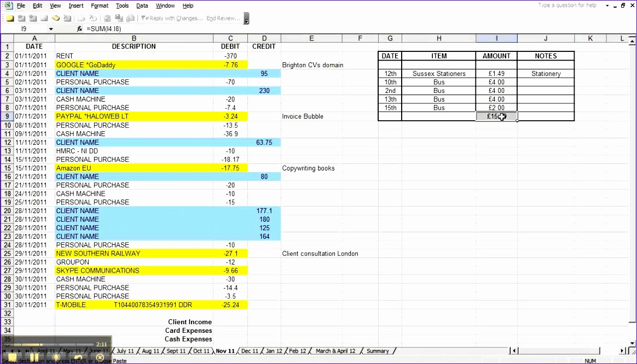Click the Delete Comment toolbar icon

tap(67, 18)
